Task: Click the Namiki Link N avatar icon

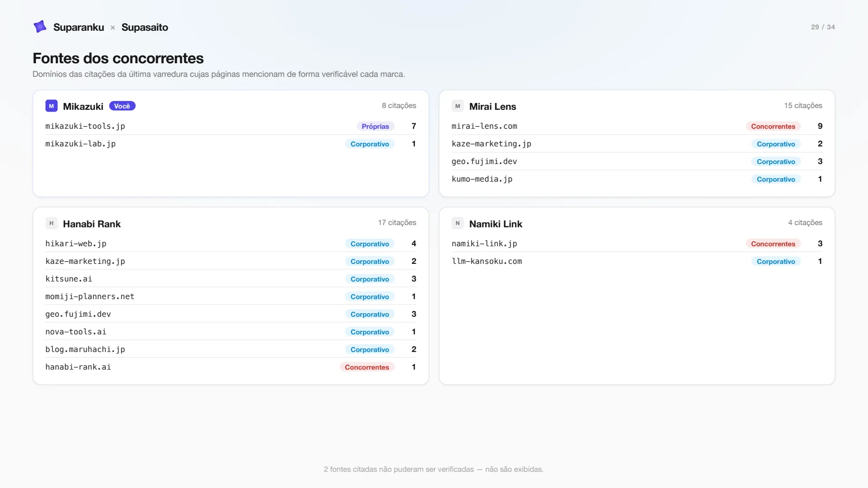Action: tap(458, 223)
